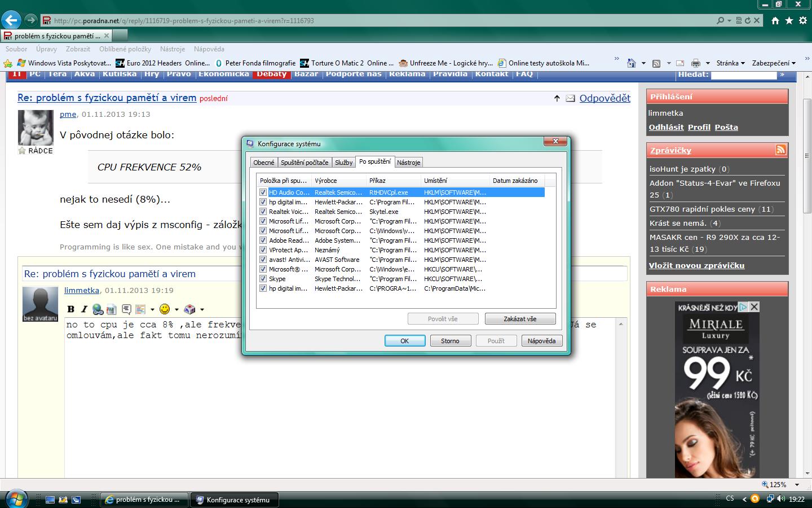Open the text format dropdown arrow in editor
The image size is (812, 508).
[x=152, y=309]
